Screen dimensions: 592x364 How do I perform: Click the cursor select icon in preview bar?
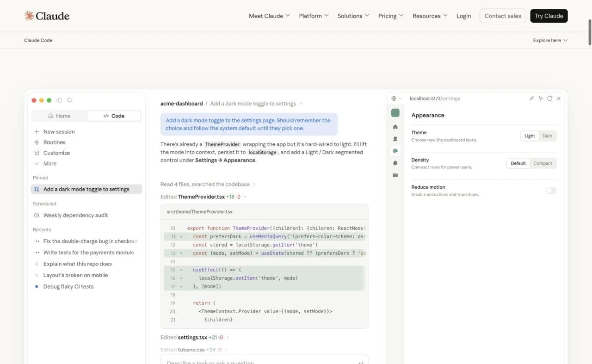(x=541, y=99)
